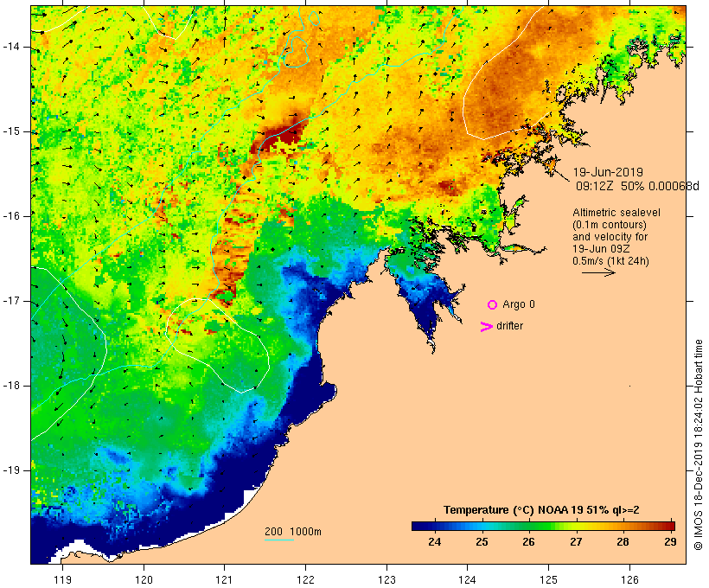The height and width of the screenshot is (588, 709).
Task: Click the colorbar value 26
Action: pyautogui.click(x=528, y=541)
